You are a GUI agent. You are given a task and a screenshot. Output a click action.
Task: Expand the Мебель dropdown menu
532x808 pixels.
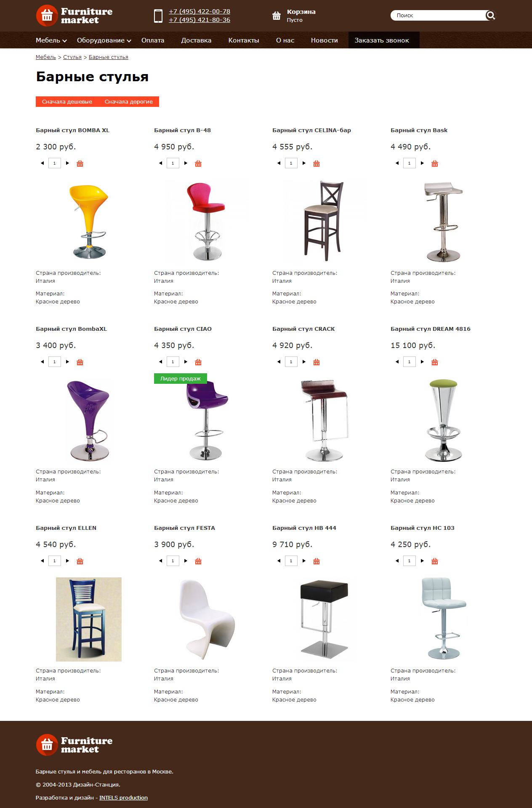click(x=51, y=40)
